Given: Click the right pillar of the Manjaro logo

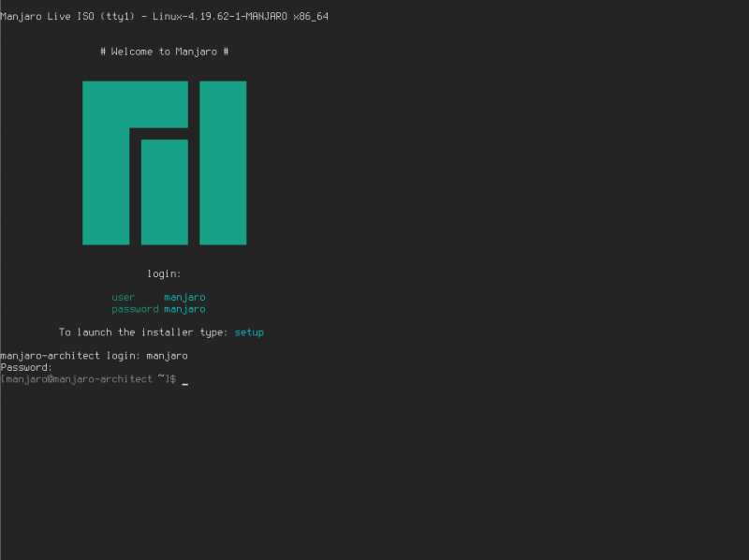Looking at the screenshot, I should pyautogui.click(x=223, y=163).
